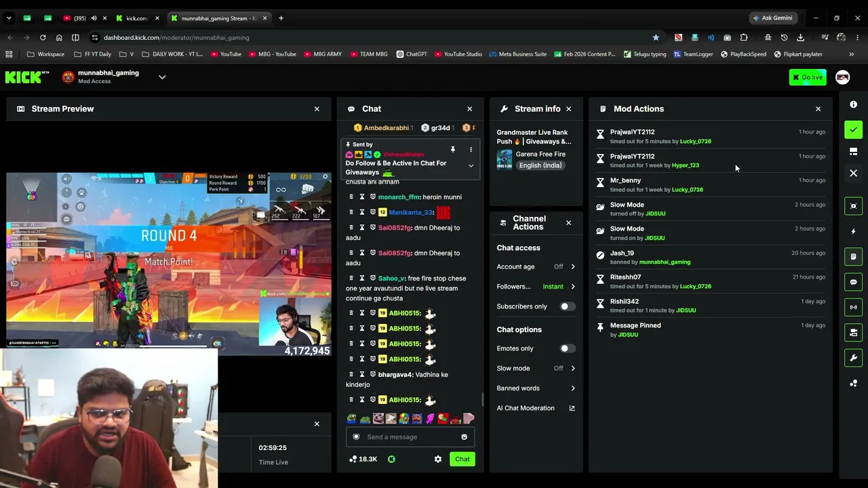The height and width of the screenshot is (488, 868).
Task: Close the Stream Preview panel
Action: coord(317,108)
